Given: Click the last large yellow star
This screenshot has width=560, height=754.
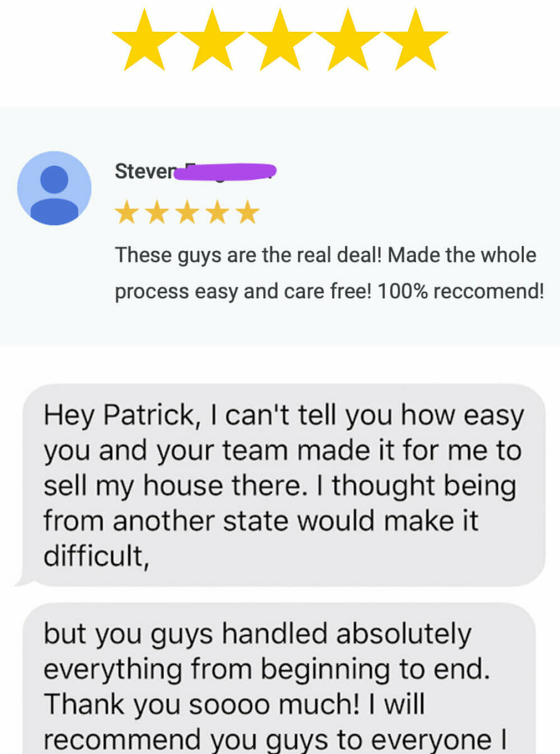Looking at the screenshot, I should pos(414,40).
